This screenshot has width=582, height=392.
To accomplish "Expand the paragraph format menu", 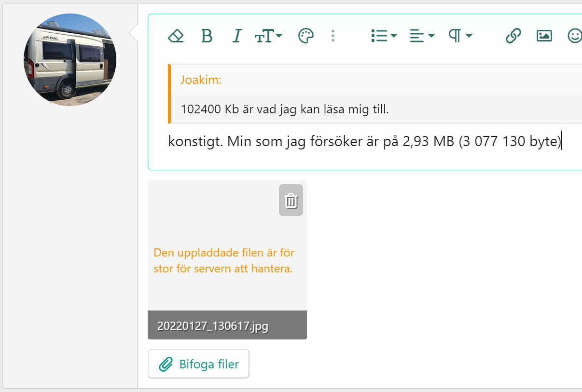I will (460, 36).
